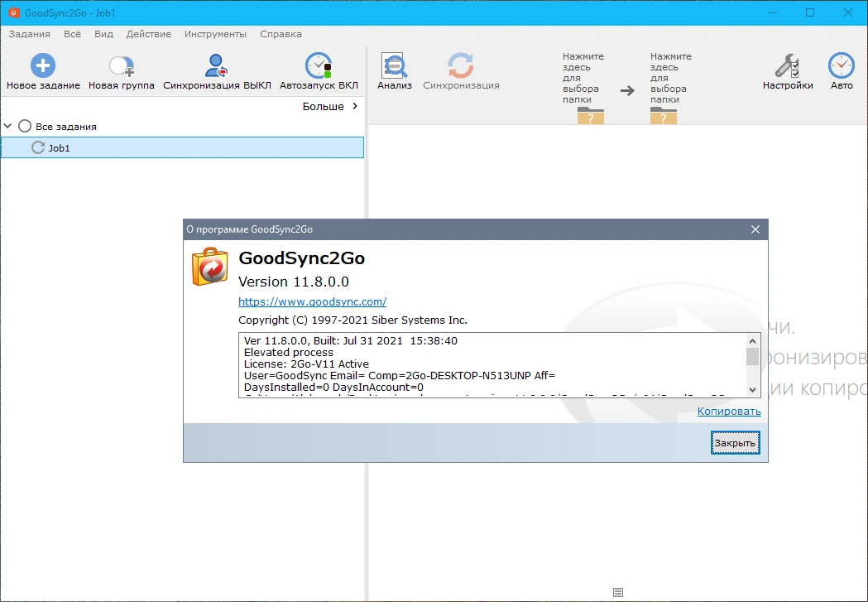Click the Копировать link
Viewport: 868px width, 602px height.
coord(729,411)
